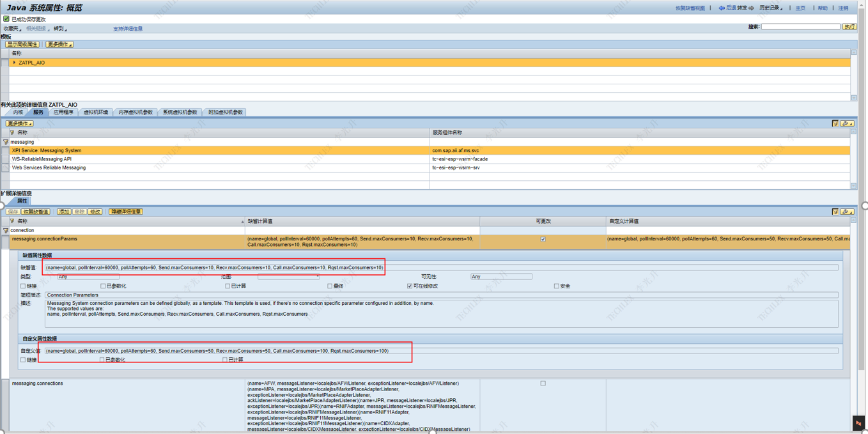
Task: Switch to the 虚拟机环境 tab
Action: 96,112
